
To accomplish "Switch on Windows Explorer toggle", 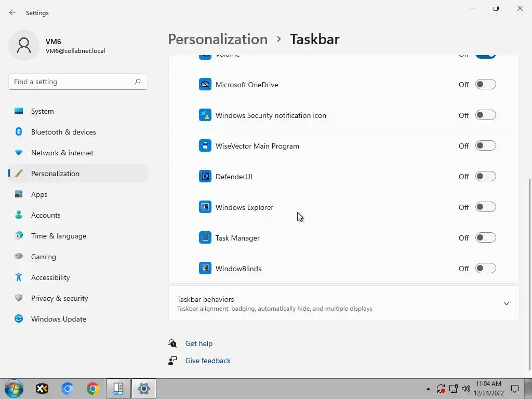I will (x=486, y=207).
